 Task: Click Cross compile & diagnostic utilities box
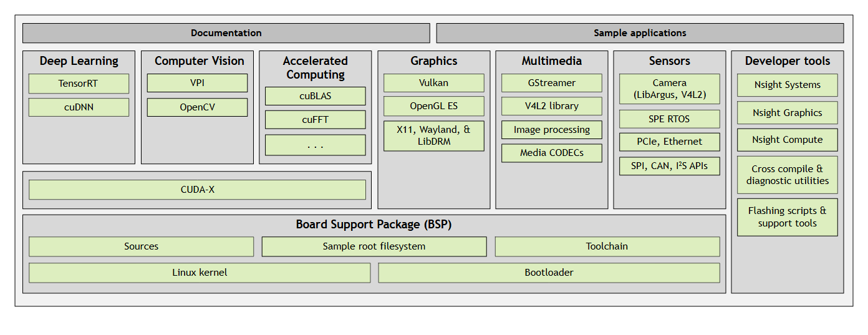(788, 175)
